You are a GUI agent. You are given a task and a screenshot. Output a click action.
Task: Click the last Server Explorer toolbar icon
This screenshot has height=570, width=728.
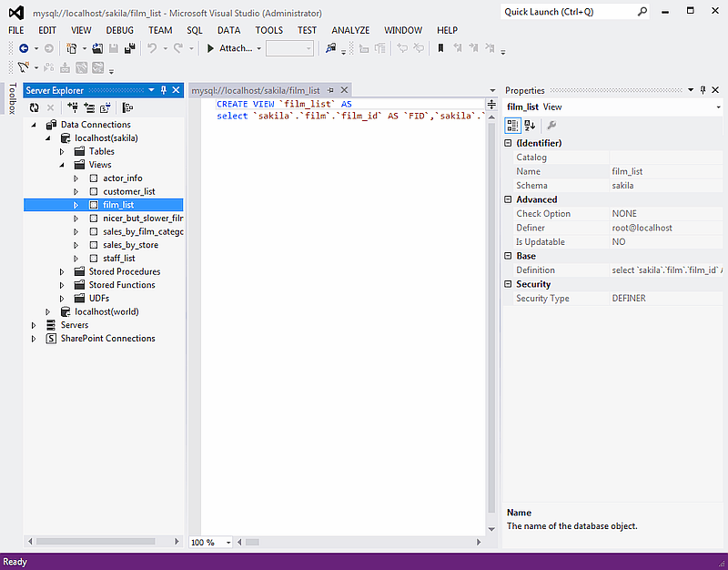[x=127, y=107]
